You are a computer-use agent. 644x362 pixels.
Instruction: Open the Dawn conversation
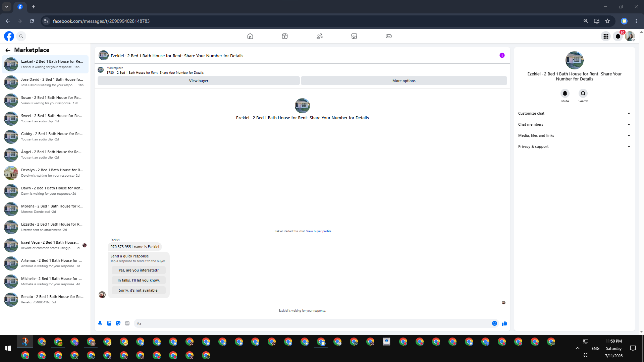tap(45, 191)
